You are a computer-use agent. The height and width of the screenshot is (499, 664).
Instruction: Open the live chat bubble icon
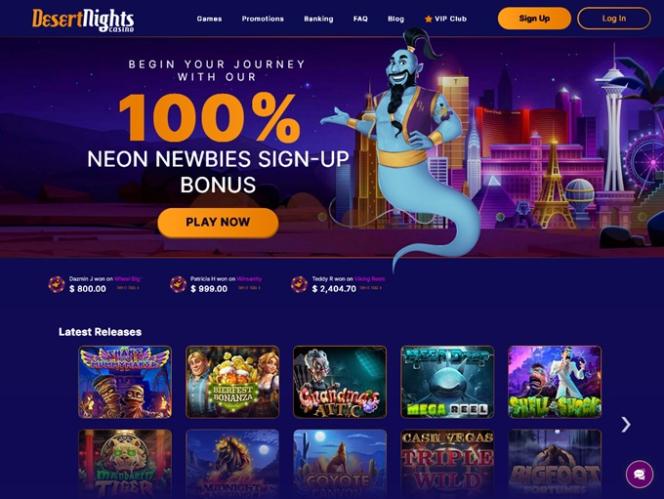point(639,474)
